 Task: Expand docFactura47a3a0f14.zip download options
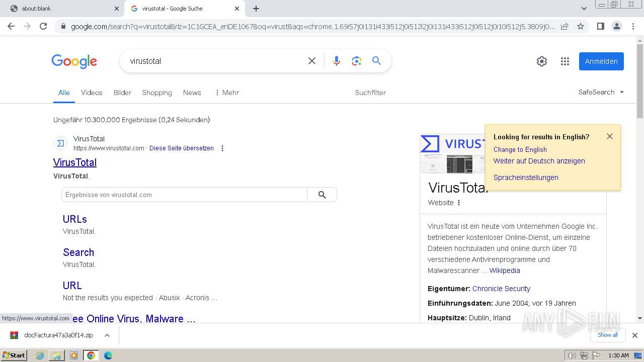coord(107,335)
